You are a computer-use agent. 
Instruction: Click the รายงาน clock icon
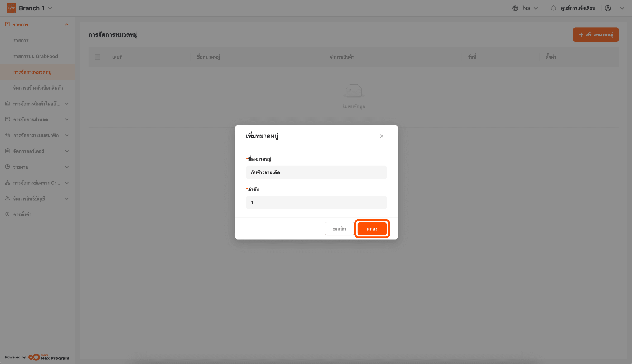(x=7, y=167)
